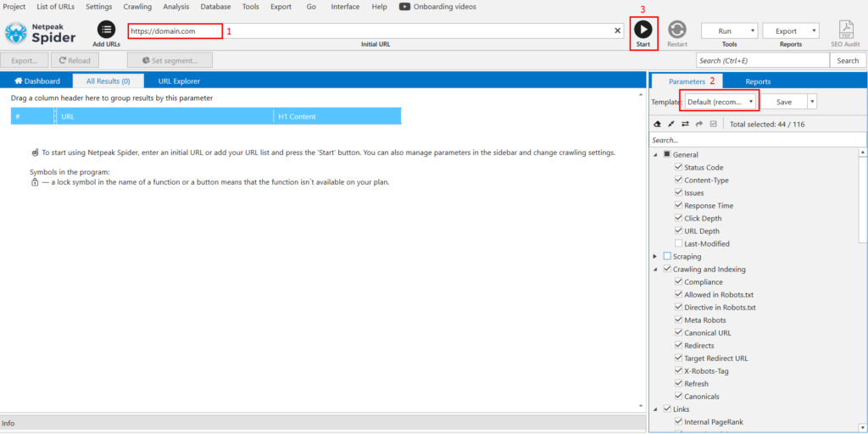Image resolution: width=868 pixels, height=434 pixels.
Task: Toggle the Content-Type checkbox
Action: click(679, 180)
